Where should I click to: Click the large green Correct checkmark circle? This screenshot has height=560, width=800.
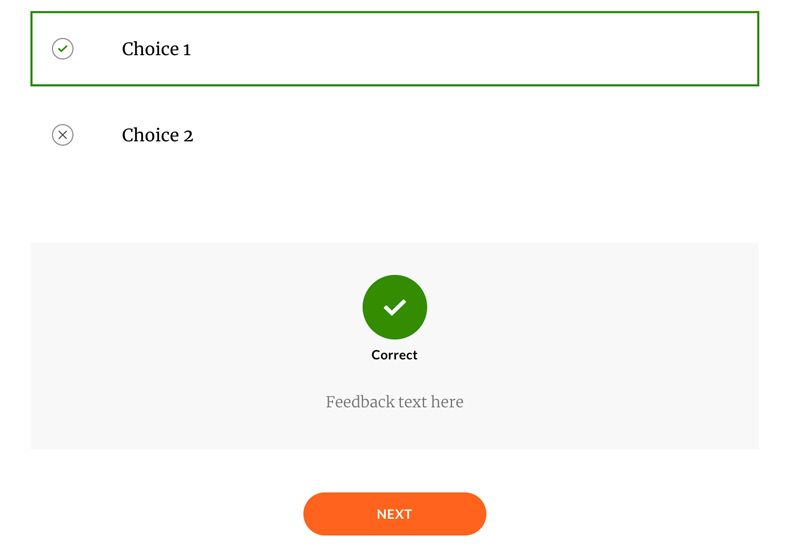[x=394, y=307]
